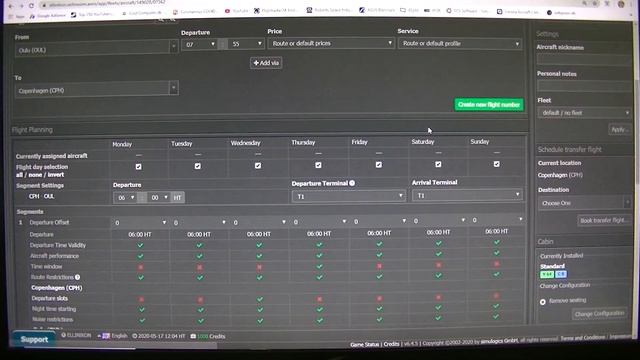Click the Create new flight number button
The image size is (640, 360).
pyautogui.click(x=489, y=104)
